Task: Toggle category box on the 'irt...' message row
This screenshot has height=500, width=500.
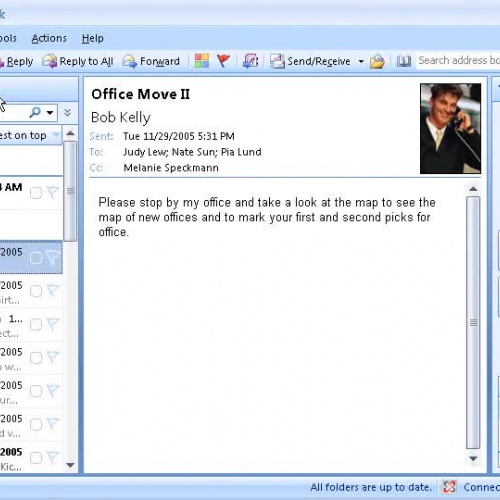Action: point(36,291)
